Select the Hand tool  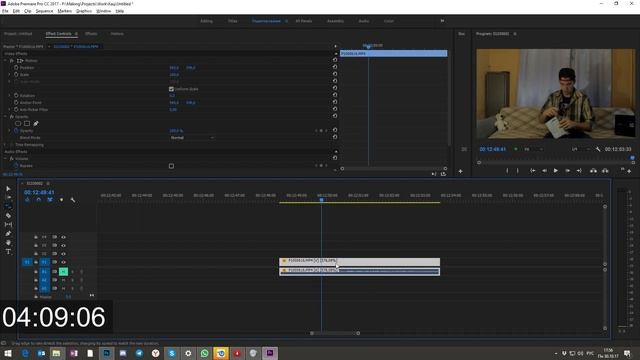[8, 242]
